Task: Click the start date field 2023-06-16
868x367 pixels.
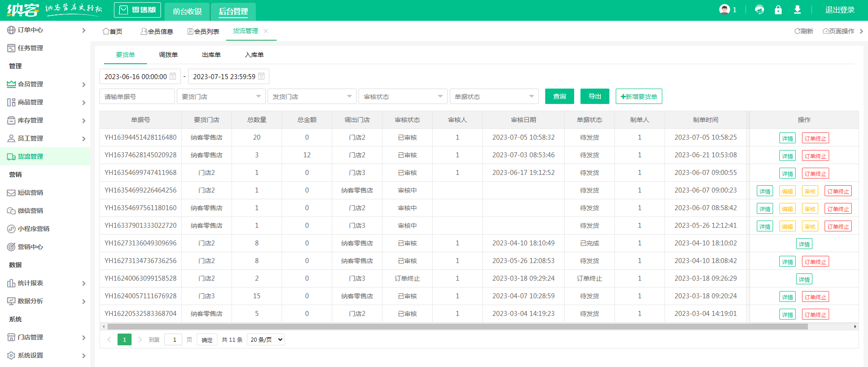Action: click(140, 76)
